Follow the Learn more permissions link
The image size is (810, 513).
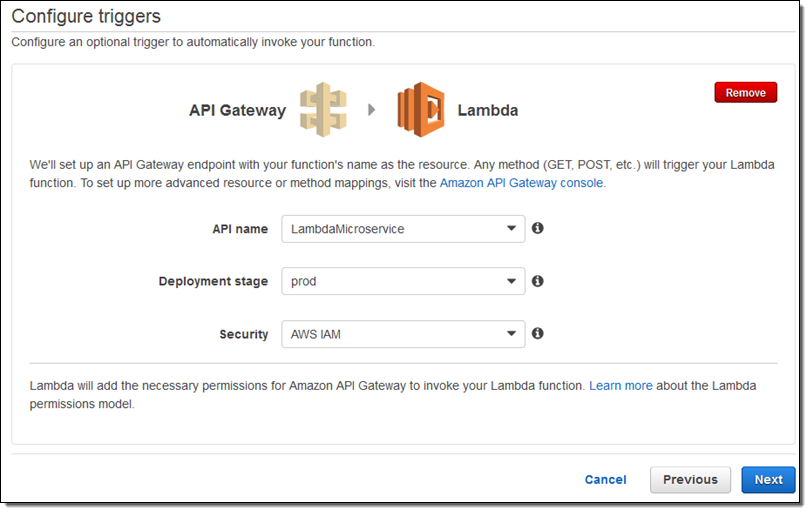pyautogui.click(x=620, y=386)
